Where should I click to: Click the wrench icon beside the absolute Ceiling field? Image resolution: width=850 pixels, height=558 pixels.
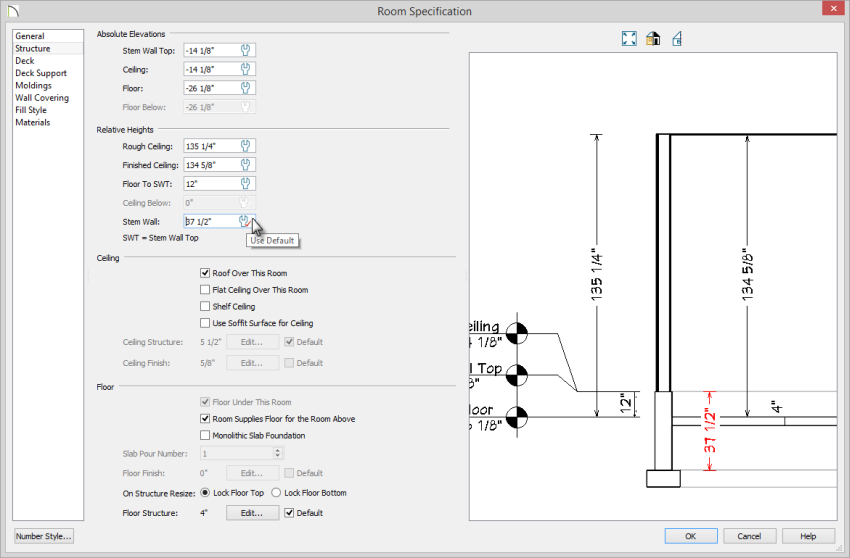click(246, 69)
